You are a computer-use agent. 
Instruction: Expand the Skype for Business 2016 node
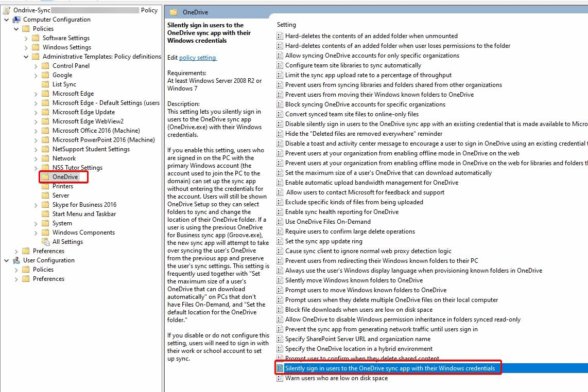click(x=36, y=205)
